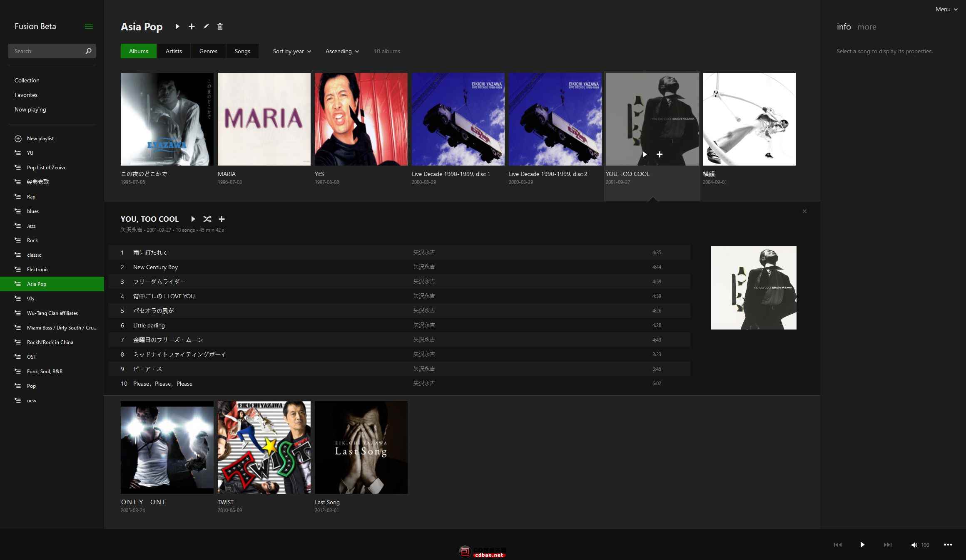
Task: Shuffle the YOU, TOO COOL album
Action: pyautogui.click(x=207, y=219)
